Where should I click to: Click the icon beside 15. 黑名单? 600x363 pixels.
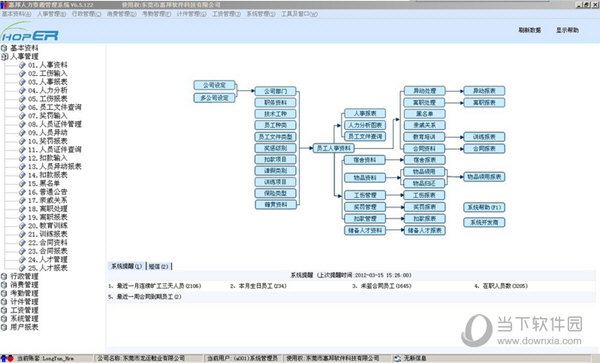coord(22,183)
